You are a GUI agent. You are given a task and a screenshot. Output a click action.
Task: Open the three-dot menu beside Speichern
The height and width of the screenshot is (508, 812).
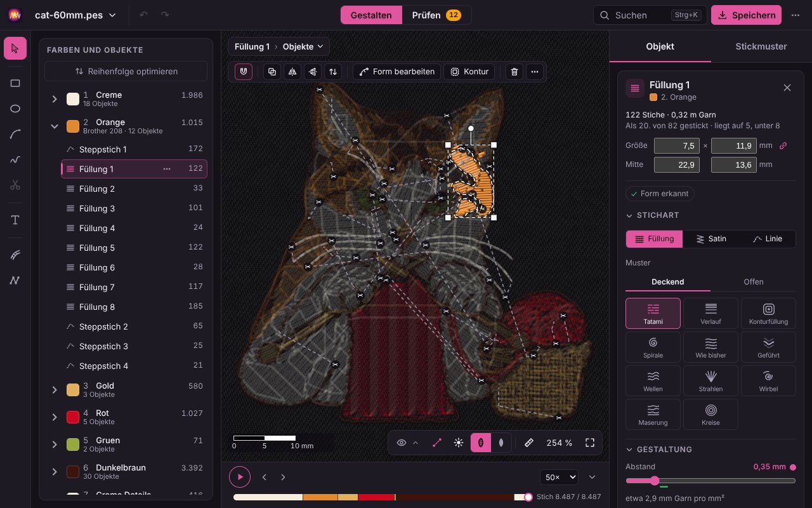[x=796, y=15]
